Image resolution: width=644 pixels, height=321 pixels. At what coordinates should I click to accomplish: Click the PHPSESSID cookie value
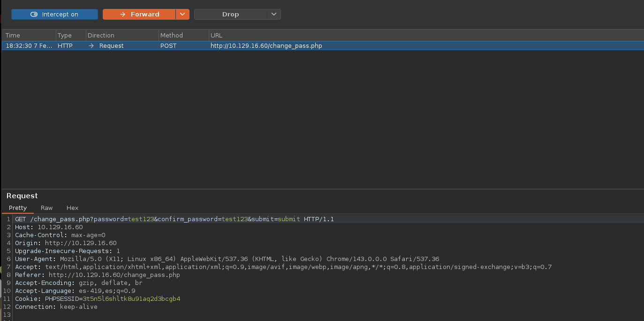131,299
